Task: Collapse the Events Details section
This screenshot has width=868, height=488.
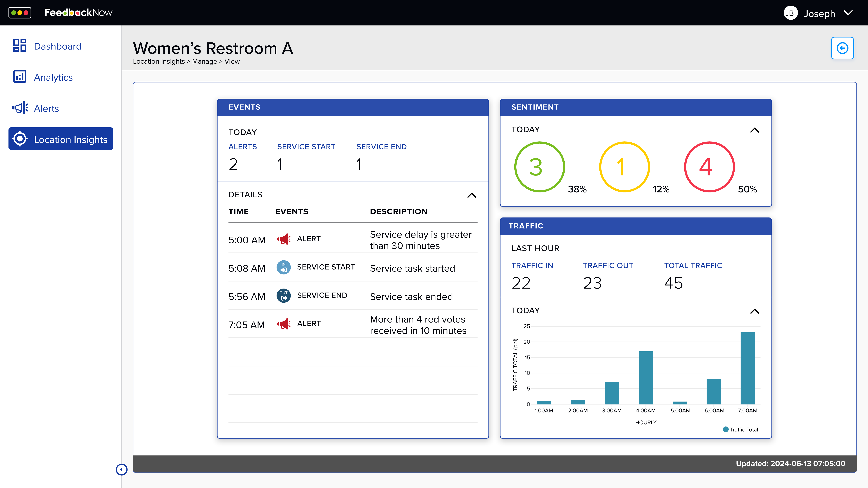Action: (x=472, y=195)
